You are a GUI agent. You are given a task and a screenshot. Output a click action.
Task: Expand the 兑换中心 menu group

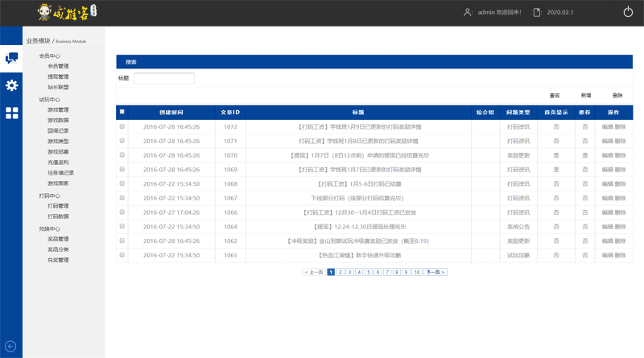point(49,228)
